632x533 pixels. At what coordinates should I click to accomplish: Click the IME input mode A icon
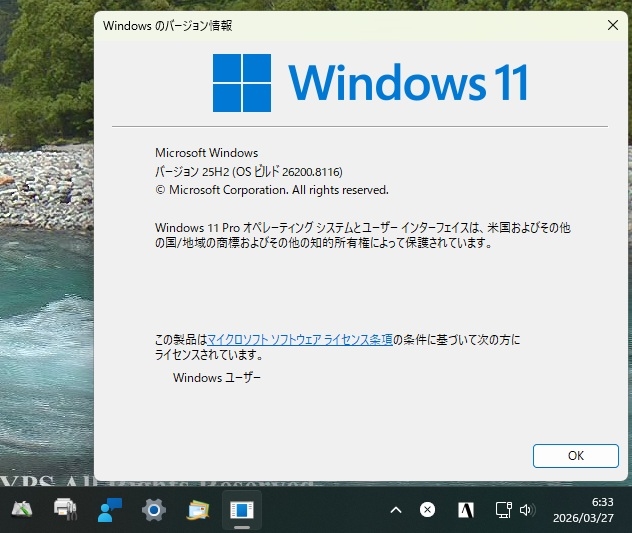[x=466, y=510]
